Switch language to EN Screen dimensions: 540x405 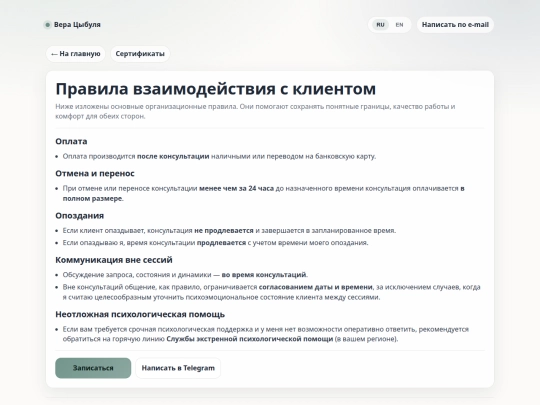click(399, 25)
